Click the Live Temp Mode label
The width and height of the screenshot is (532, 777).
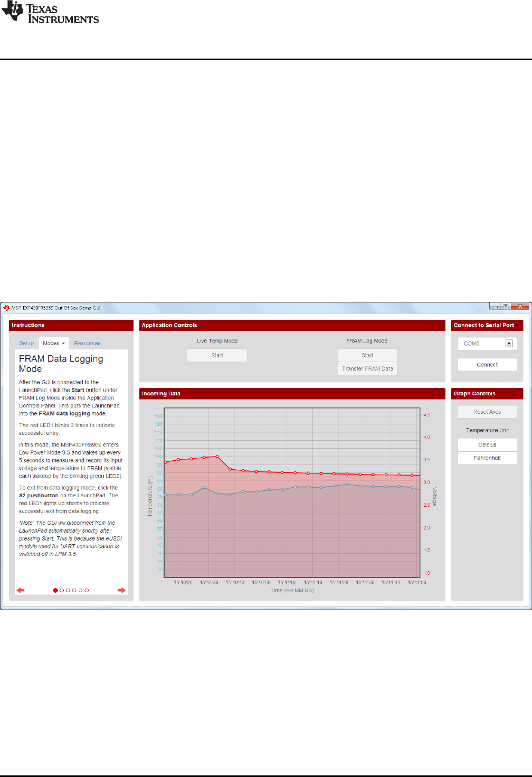(x=217, y=341)
